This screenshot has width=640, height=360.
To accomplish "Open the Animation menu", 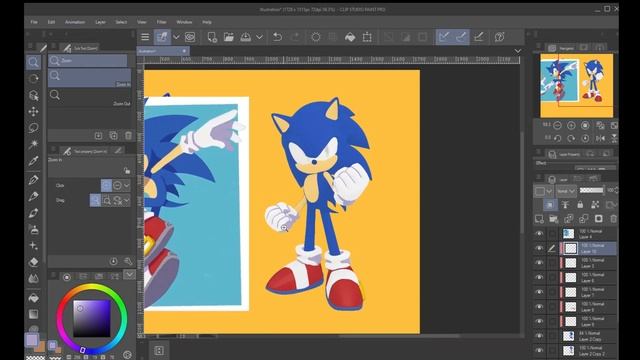I will pos(75,22).
